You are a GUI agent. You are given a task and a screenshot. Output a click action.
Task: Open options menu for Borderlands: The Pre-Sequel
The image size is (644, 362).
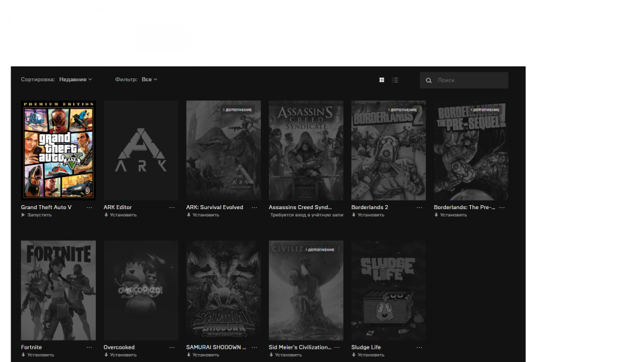click(502, 208)
